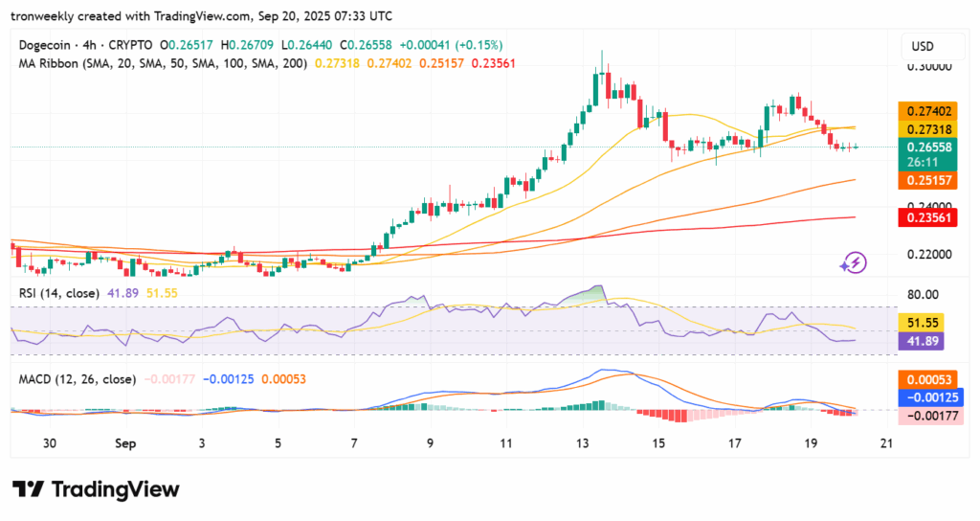Click RSI average 51.55 in the RSI legend

[x=162, y=293]
